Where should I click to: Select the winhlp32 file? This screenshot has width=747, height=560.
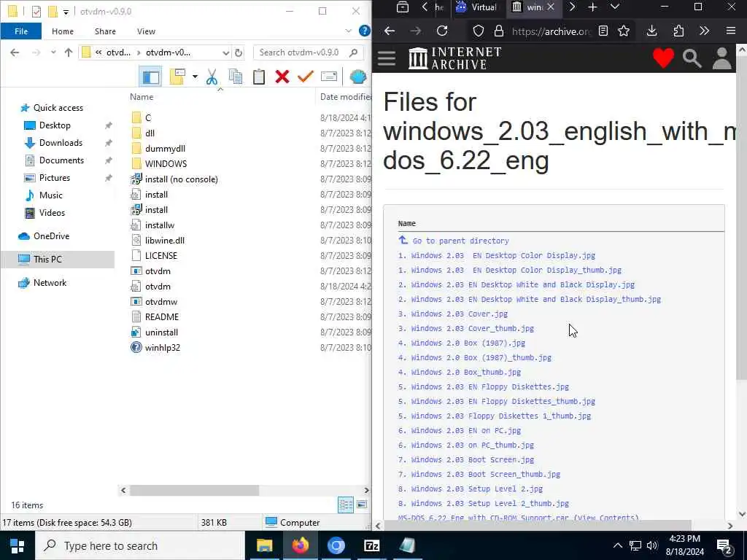pyautogui.click(x=163, y=348)
